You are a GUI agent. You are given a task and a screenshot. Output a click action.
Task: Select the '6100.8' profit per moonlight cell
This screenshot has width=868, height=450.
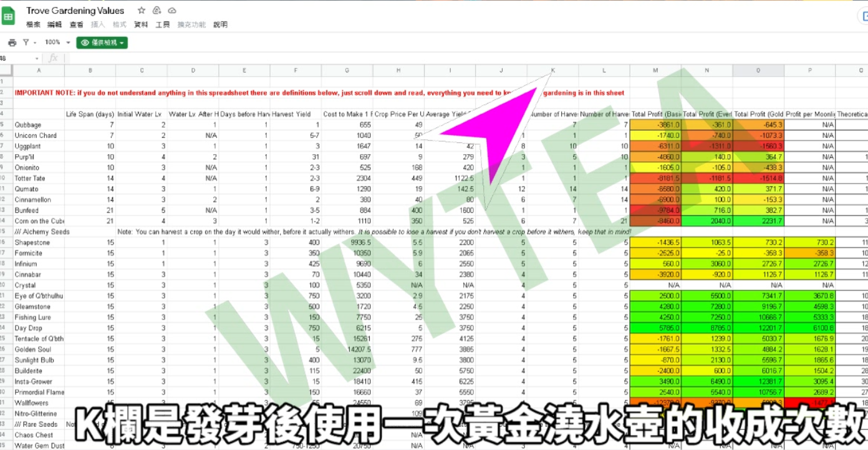tap(809, 328)
